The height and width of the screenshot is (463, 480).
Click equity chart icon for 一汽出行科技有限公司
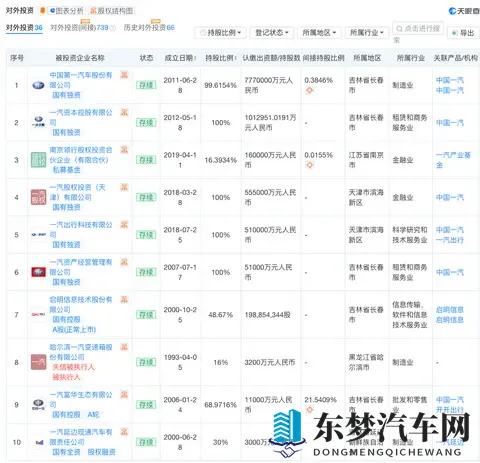(124, 224)
